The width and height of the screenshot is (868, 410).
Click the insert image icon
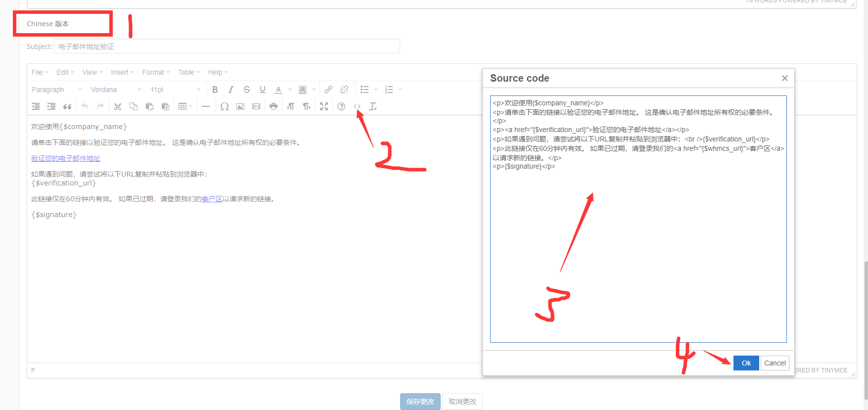tap(240, 106)
